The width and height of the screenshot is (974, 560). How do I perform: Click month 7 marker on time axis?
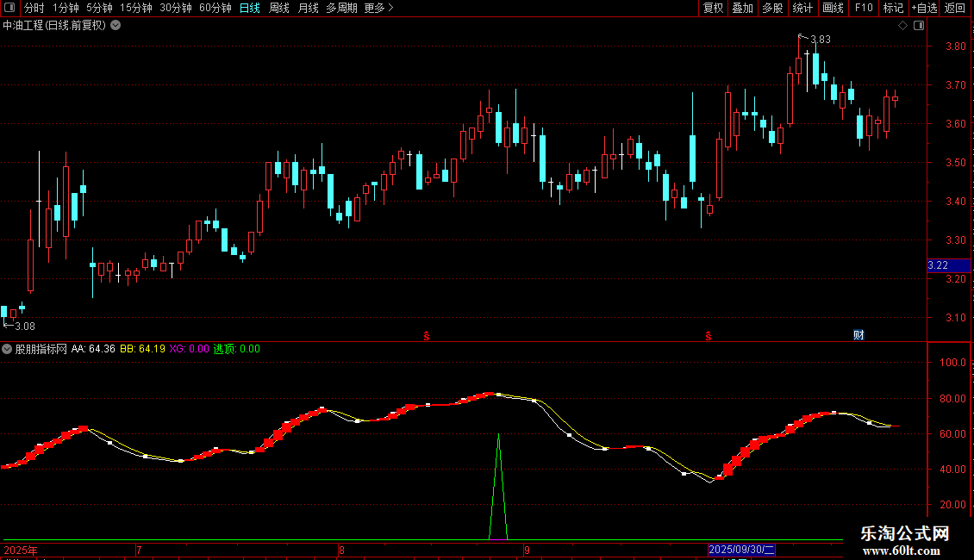139,550
